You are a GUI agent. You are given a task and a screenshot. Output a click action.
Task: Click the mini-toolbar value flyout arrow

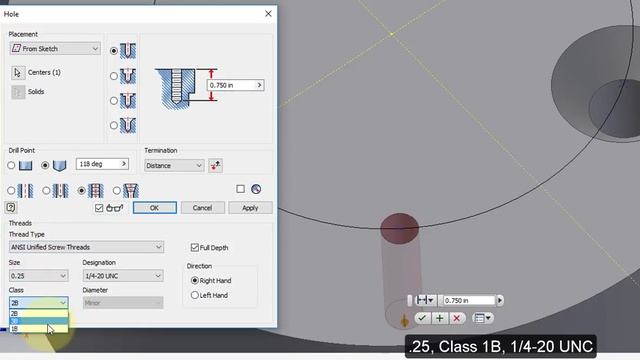point(500,300)
